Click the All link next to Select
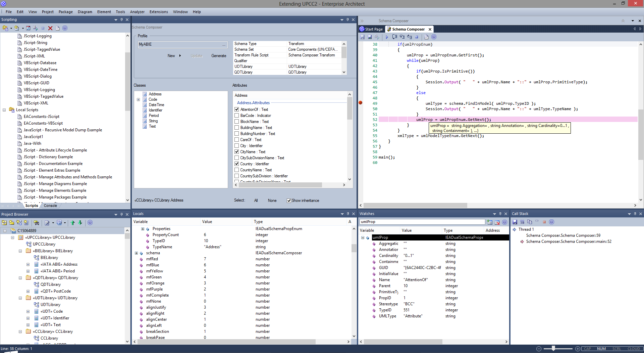This screenshot has width=644, height=353. [x=256, y=201]
